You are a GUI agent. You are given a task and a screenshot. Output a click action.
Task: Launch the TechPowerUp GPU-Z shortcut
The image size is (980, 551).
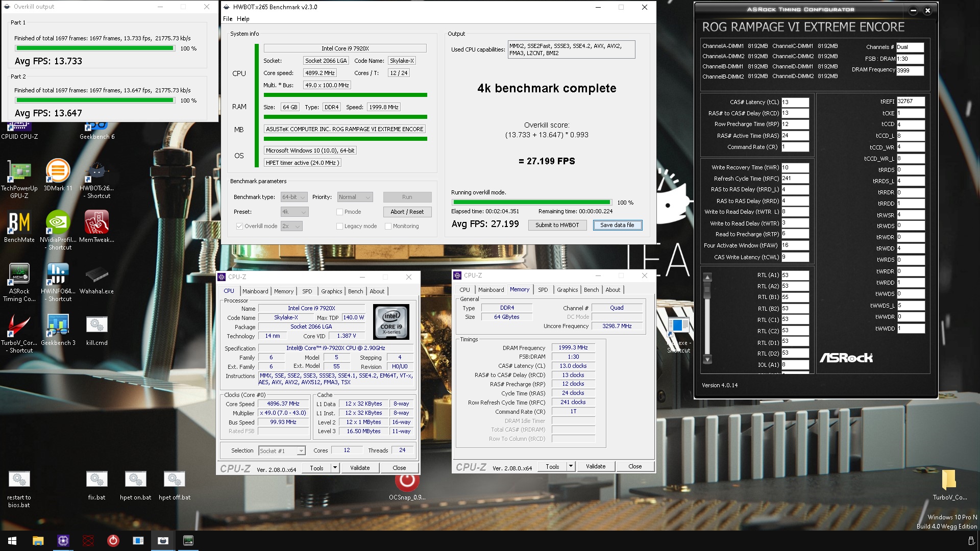pos(19,179)
